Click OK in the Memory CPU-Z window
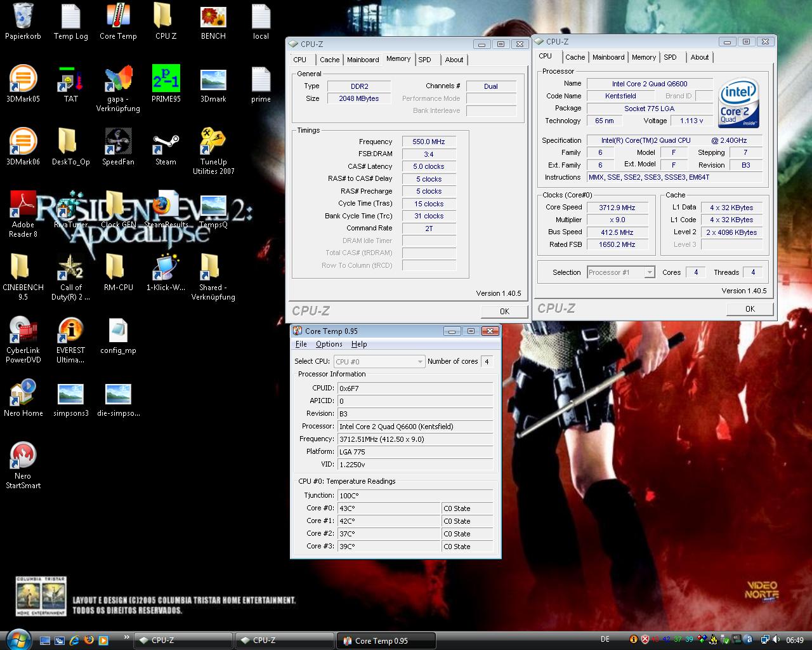 (x=504, y=311)
